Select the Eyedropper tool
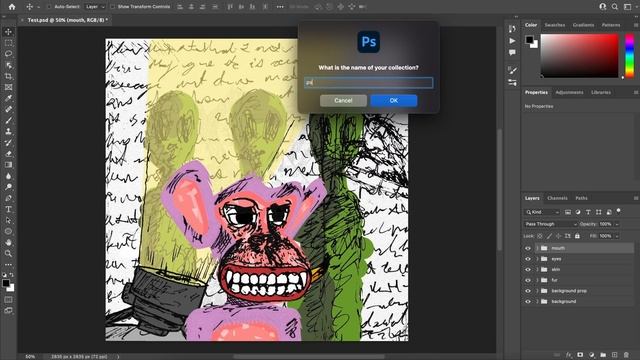Screen dimensions: 640x360 [8, 98]
